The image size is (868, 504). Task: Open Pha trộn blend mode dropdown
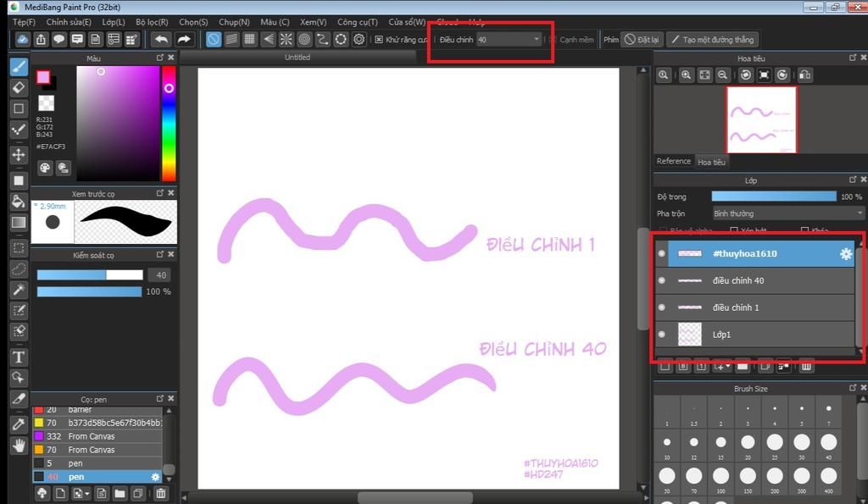pos(787,213)
